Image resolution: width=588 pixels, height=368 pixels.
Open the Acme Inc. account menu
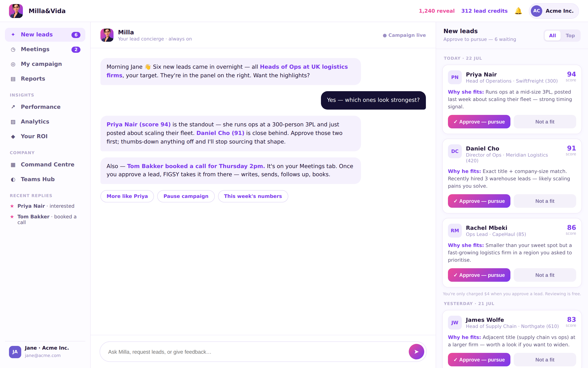click(x=554, y=11)
